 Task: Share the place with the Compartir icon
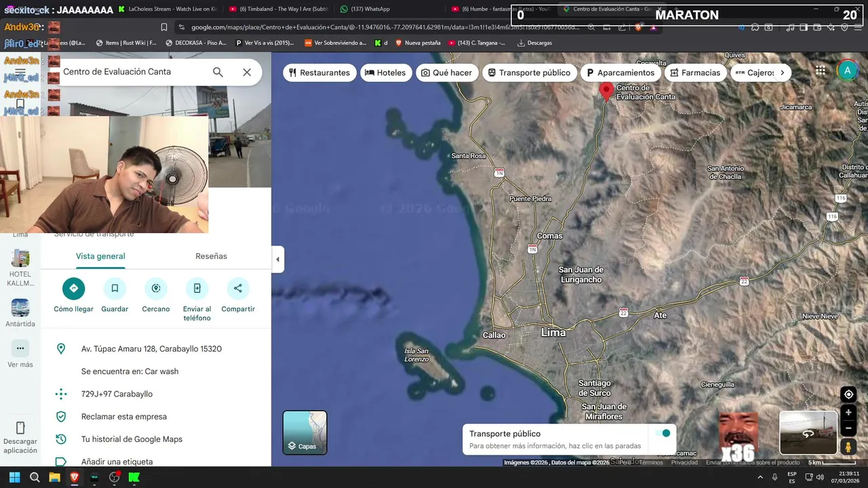pos(238,288)
